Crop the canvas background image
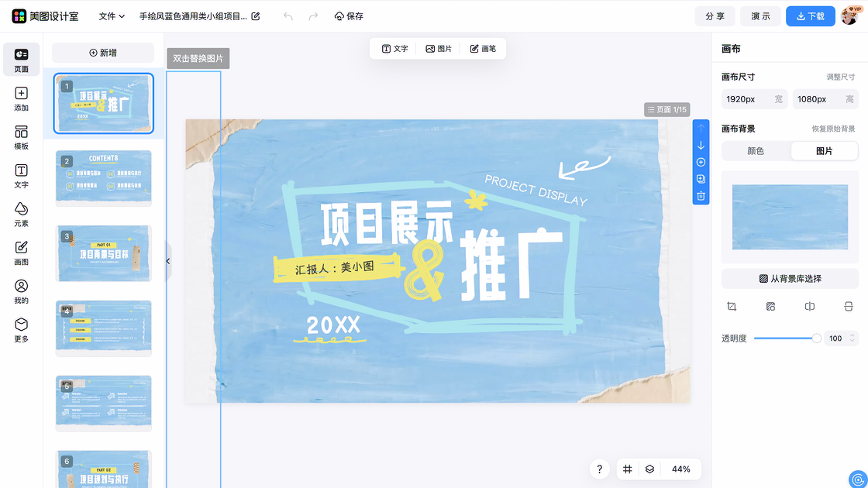Viewport: 868px width, 488px height. [732, 307]
